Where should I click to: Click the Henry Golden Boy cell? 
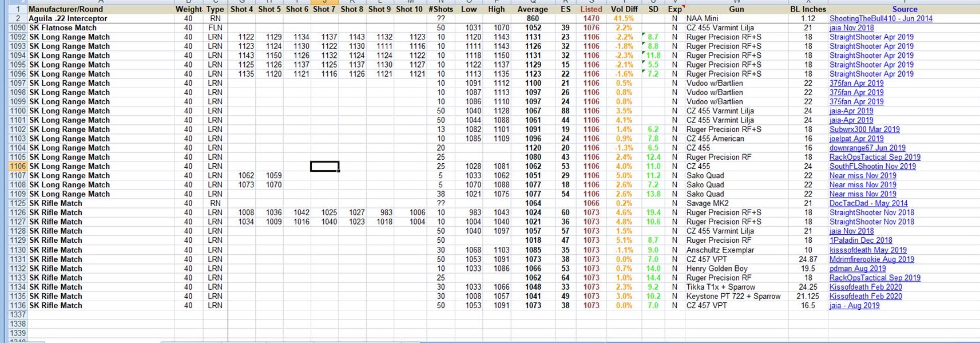736,268
